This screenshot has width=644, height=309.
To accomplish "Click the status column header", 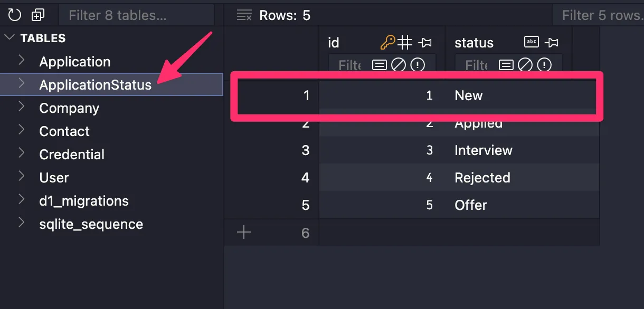I will point(474,43).
